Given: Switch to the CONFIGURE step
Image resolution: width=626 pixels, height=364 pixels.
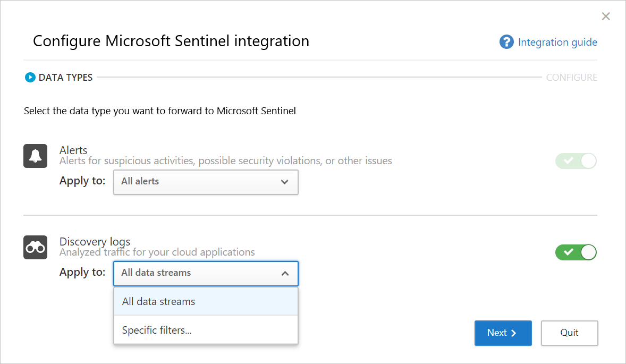Looking at the screenshot, I should coord(572,77).
